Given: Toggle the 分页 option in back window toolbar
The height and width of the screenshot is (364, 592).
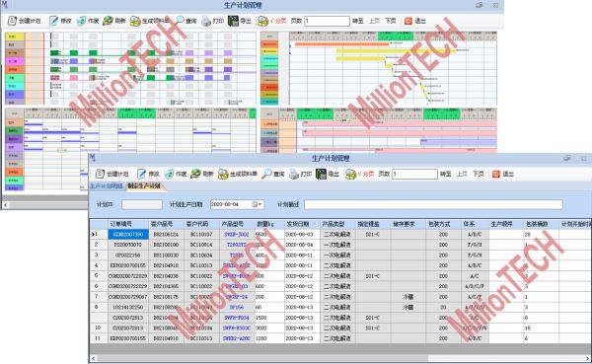Looking at the screenshot, I should pos(272,21).
